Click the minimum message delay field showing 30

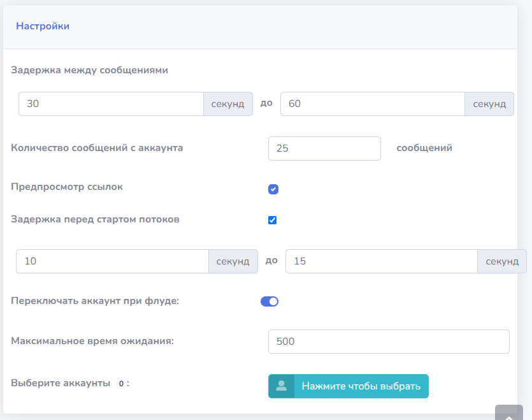click(x=111, y=104)
